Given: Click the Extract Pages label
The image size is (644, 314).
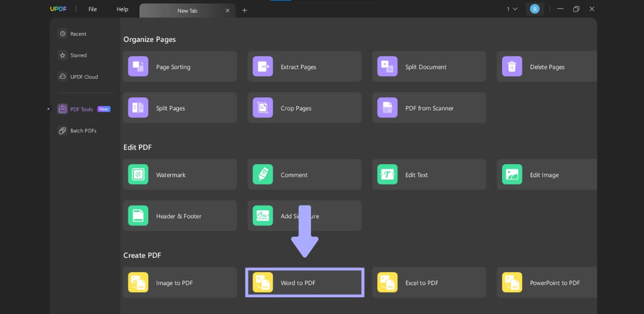Looking at the screenshot, I should (x=298, y=67).
